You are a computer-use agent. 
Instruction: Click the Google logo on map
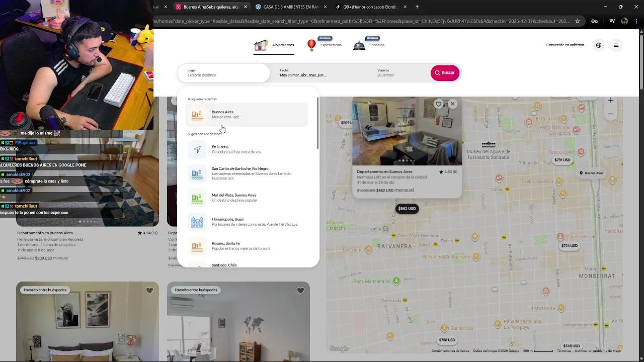[x=339, y=349]
